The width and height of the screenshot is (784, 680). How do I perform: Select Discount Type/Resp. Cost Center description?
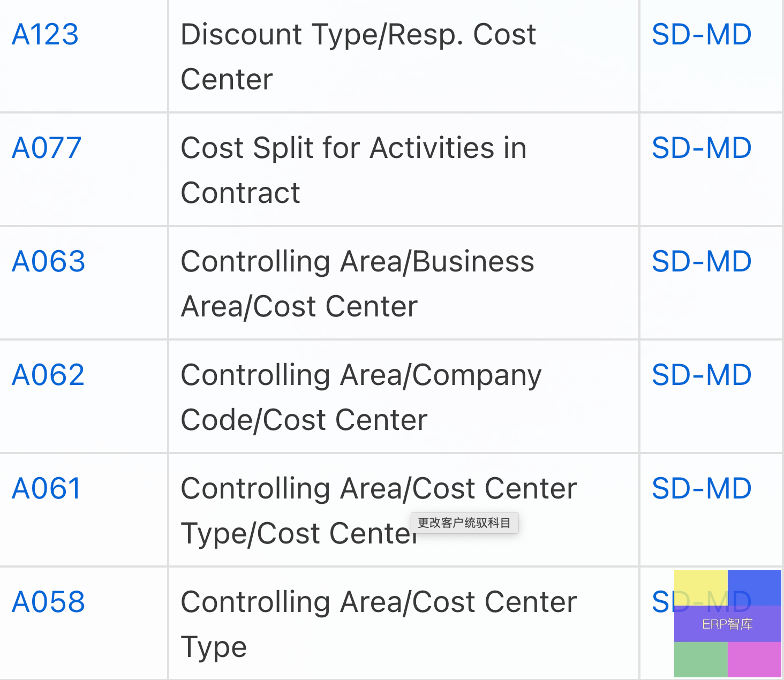point(358,57)
